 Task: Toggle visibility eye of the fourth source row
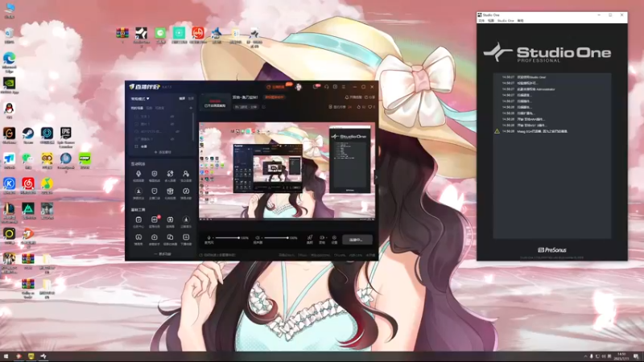[x=172, y=138]
